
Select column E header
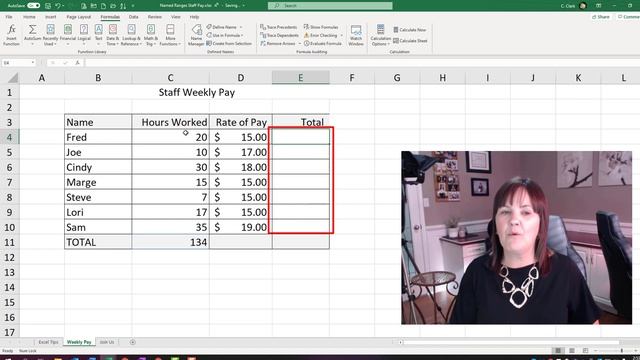tap(301, 78)
